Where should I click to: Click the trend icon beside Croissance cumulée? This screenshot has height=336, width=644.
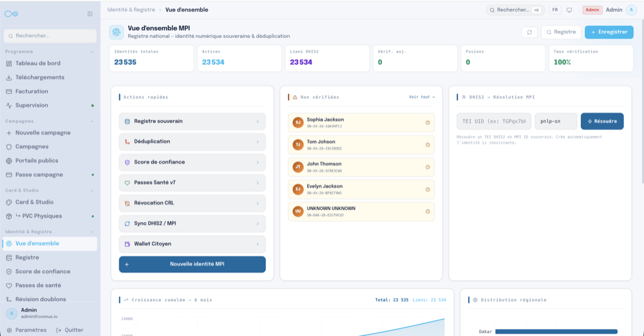[126, 300]
